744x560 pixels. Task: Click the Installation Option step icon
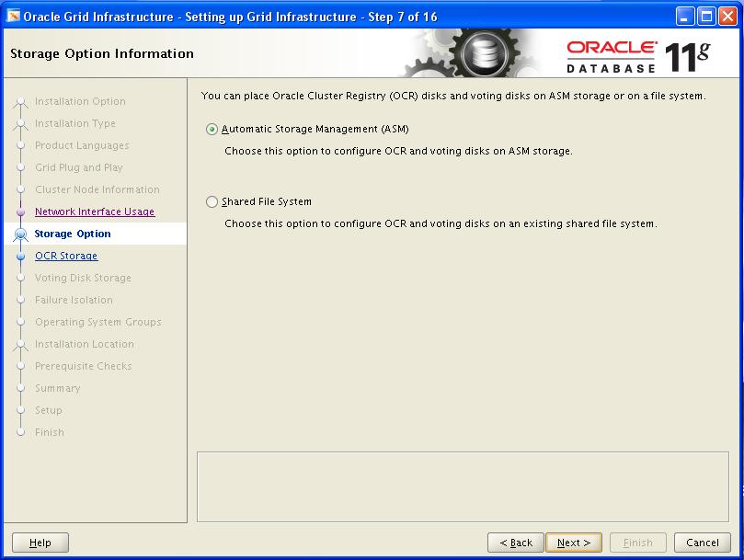(x=20, y=102)
